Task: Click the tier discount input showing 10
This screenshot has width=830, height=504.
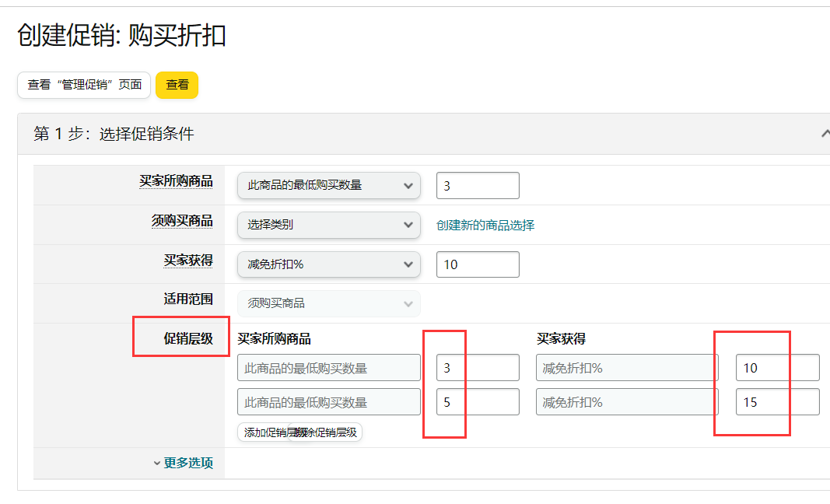Action: (777, 367)
